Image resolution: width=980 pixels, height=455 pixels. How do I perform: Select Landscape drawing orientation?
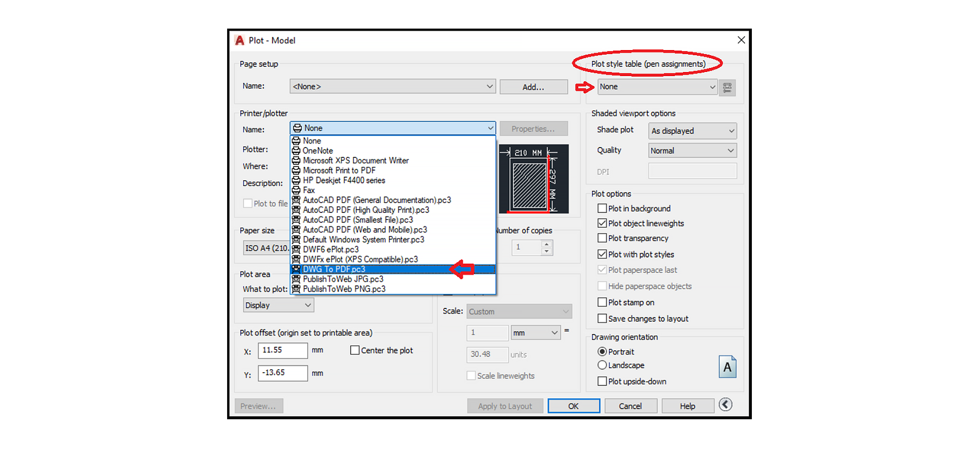[x=602, y=365]
